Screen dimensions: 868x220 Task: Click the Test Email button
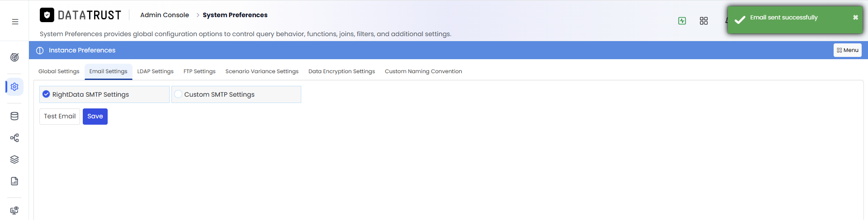pyautogui.click(x=60, y=117)
